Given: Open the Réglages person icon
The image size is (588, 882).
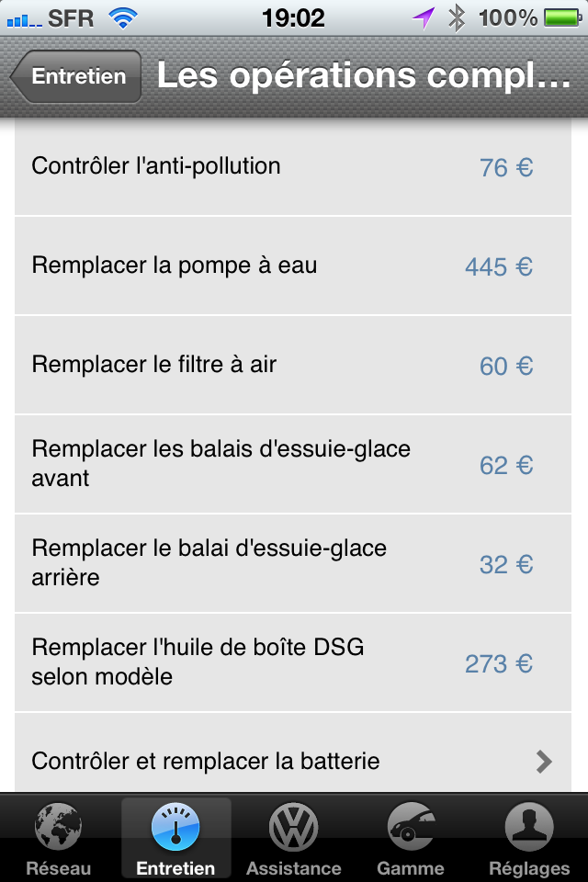Looking at the screenshot, I should tap(529, 827).
